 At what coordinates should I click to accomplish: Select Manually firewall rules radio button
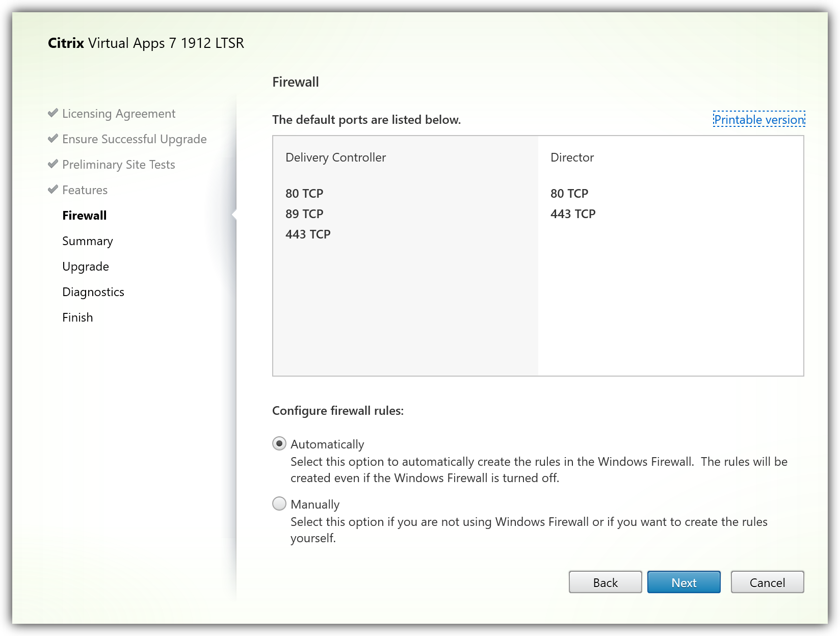tap(279, 504)
